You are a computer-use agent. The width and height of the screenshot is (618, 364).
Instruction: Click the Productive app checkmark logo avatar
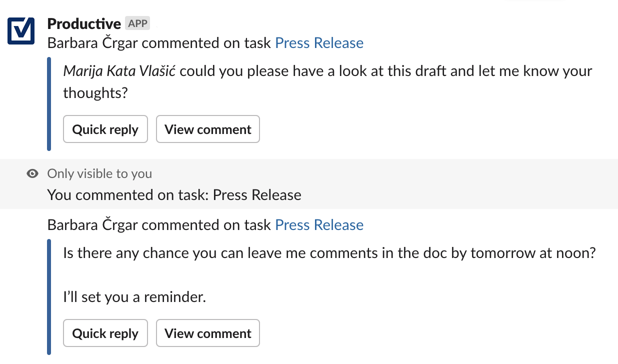[x=21, y=31]
